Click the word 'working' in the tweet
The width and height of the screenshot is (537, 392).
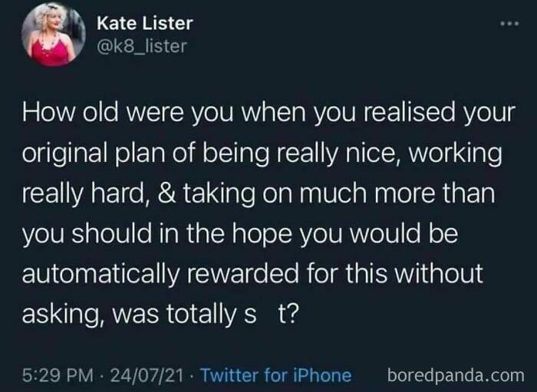pos(455,153)
